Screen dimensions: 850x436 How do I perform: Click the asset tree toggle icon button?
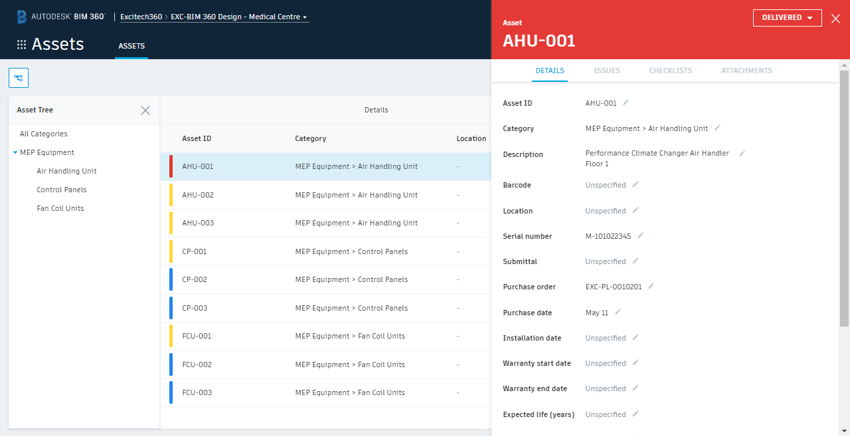[19, 78]
